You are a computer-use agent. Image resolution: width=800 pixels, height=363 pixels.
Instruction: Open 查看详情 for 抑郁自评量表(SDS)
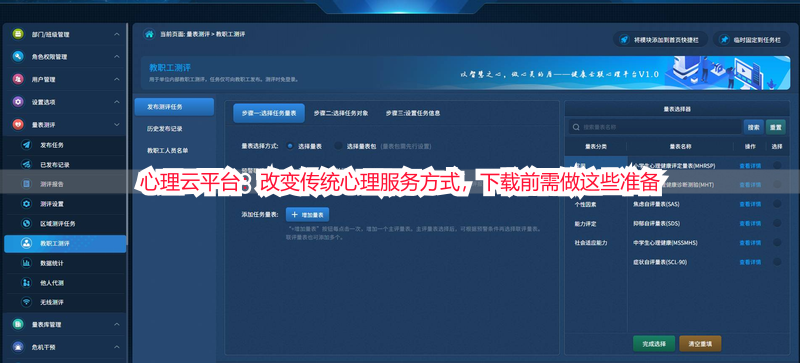click(x=750, y=224)
